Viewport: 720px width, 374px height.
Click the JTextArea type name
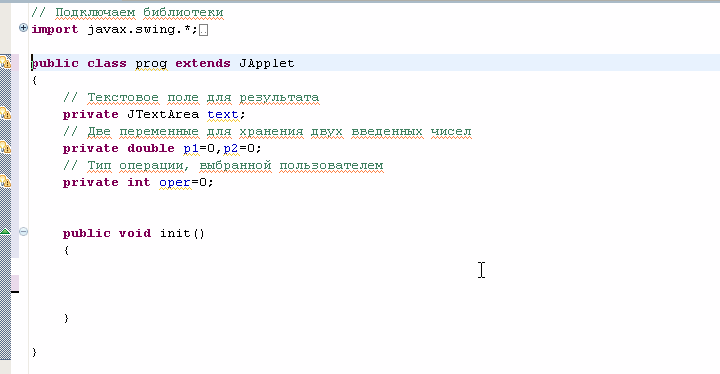pos(163,114)
